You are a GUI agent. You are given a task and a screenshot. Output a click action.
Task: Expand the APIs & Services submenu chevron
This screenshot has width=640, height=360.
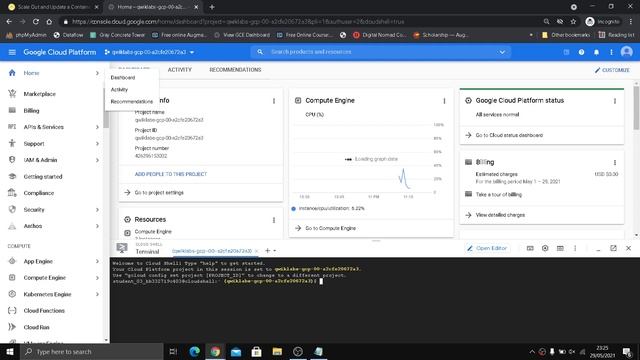97,127
